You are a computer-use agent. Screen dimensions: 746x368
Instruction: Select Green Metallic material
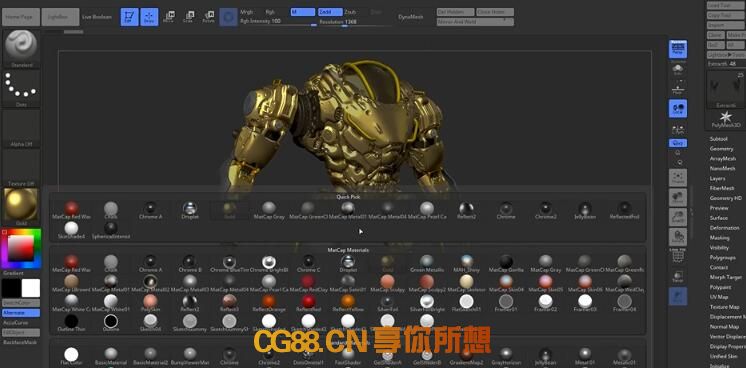[427, 263]
